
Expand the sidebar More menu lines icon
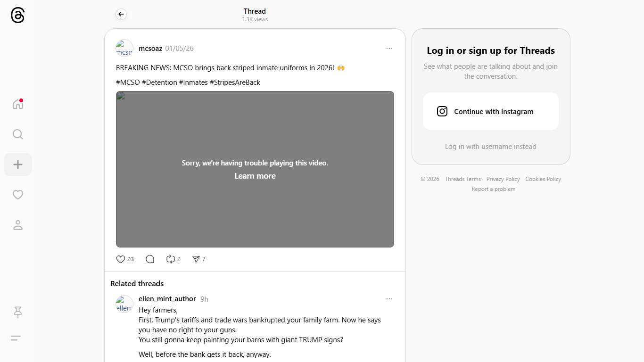coord(16,338)
